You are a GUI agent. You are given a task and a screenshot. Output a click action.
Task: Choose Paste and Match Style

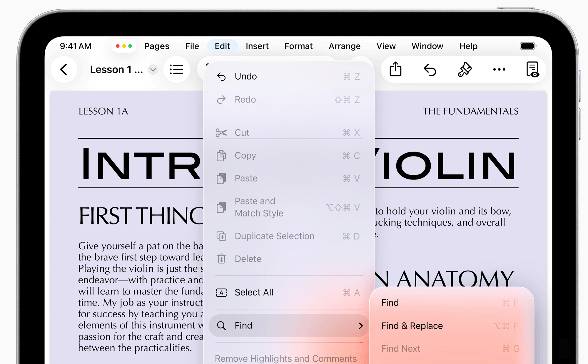point(288,207)
